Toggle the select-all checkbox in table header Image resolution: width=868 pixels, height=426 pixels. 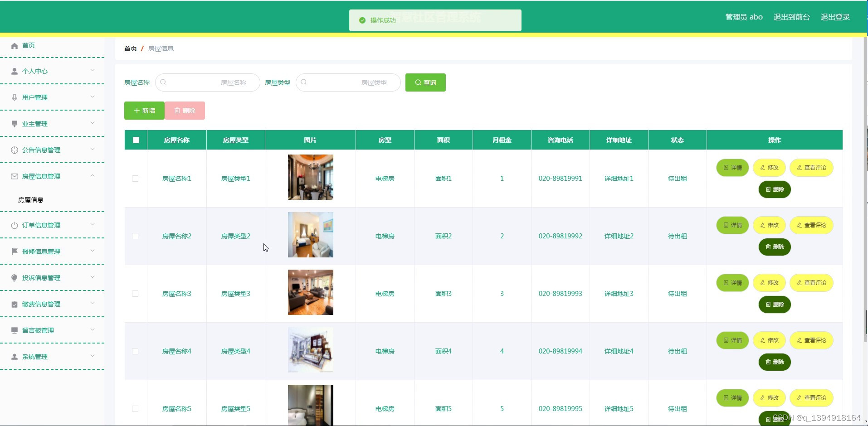pos(136,140)
